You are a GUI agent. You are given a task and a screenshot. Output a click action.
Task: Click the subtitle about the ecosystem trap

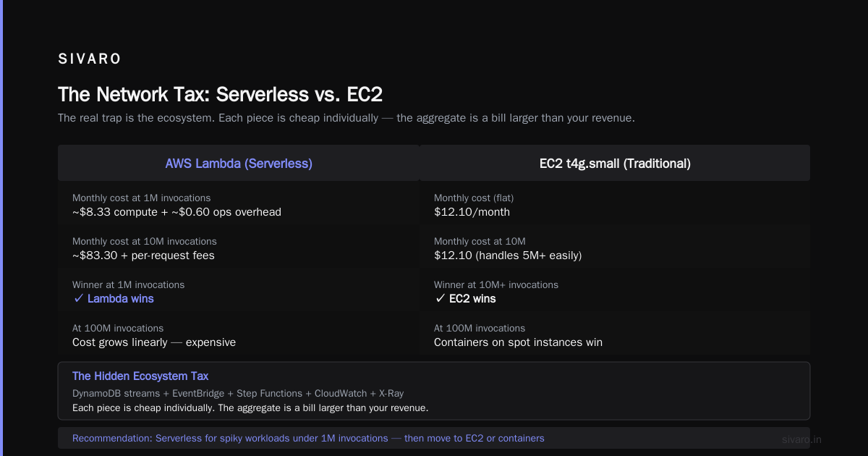(346, 118)
